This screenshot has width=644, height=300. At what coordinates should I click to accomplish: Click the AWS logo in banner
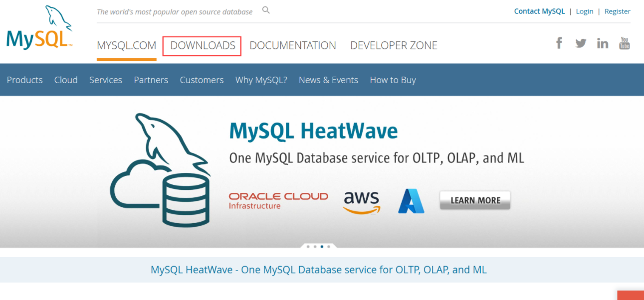pos(362,203)
